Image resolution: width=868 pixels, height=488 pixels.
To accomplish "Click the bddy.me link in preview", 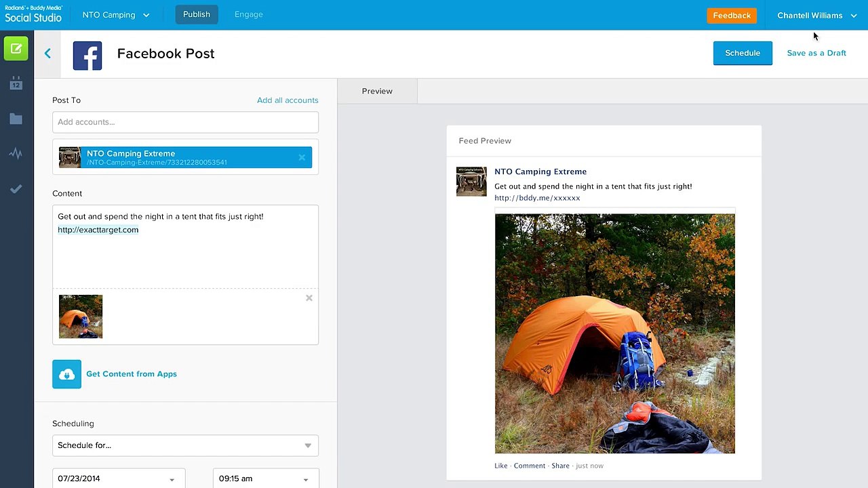I will coord(537,198).
